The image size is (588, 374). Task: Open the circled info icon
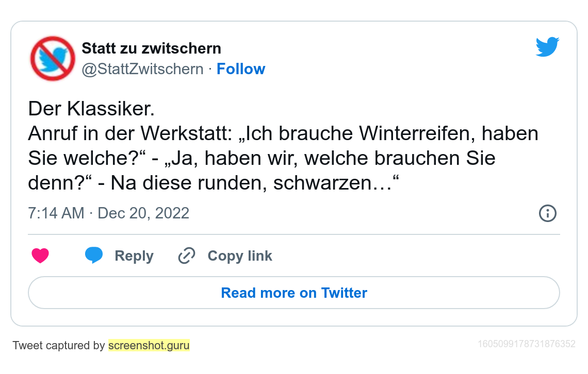(x=547, y=213)
